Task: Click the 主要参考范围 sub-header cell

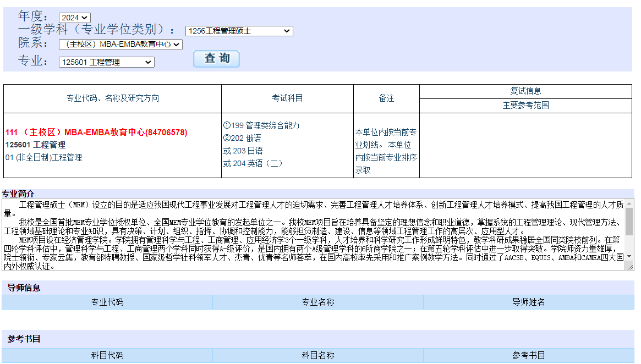Action: tap(525, 106)
